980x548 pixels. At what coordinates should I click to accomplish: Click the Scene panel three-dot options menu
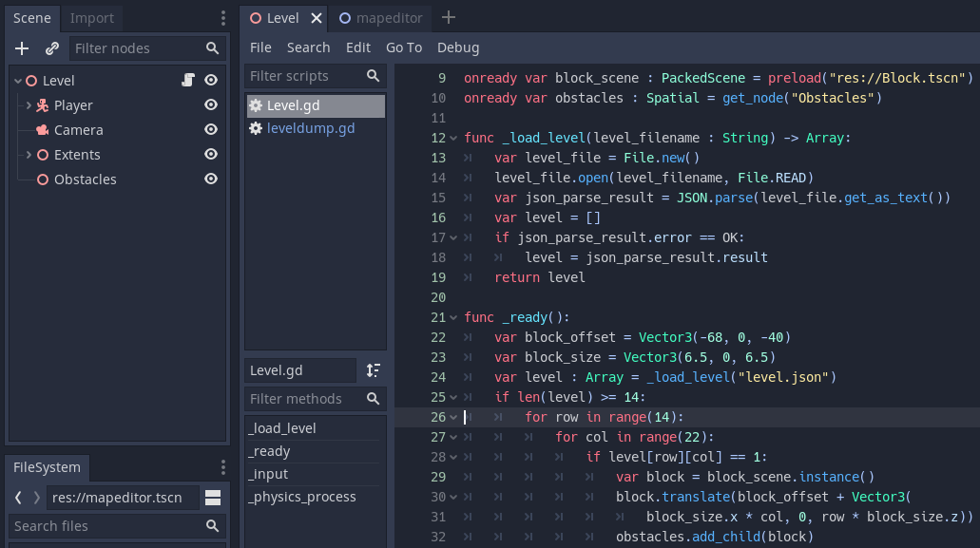222,18
